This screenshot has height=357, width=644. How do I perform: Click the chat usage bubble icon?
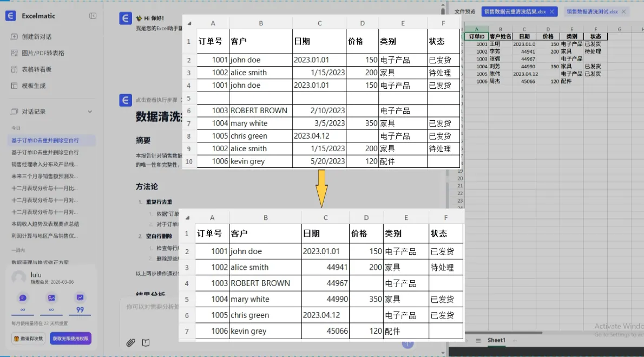point(23,297)
